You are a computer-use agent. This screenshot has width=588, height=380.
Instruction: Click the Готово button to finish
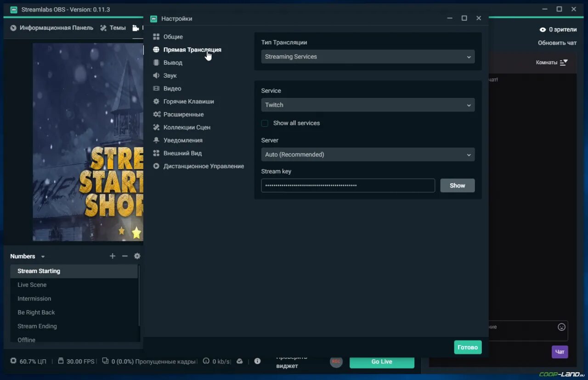[468, 347]
